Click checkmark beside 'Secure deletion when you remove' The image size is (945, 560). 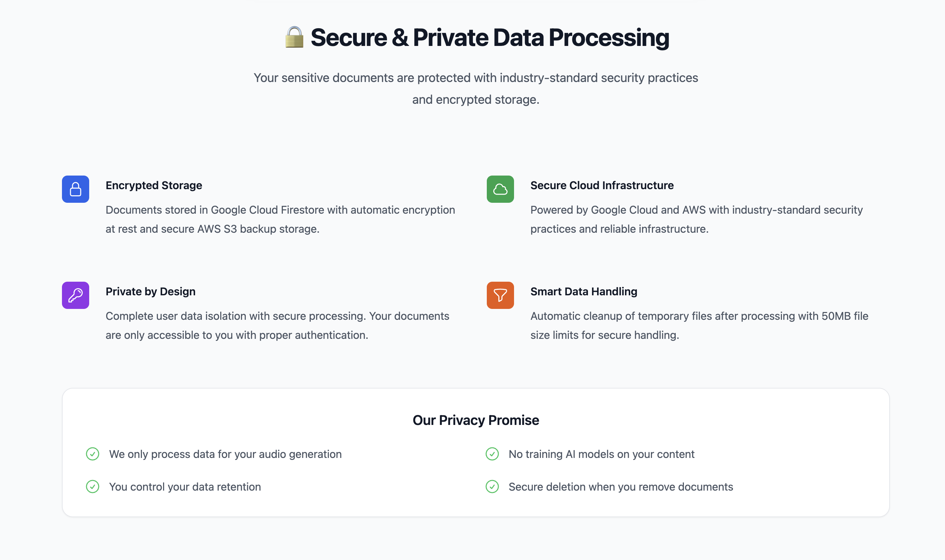(492, 487)
